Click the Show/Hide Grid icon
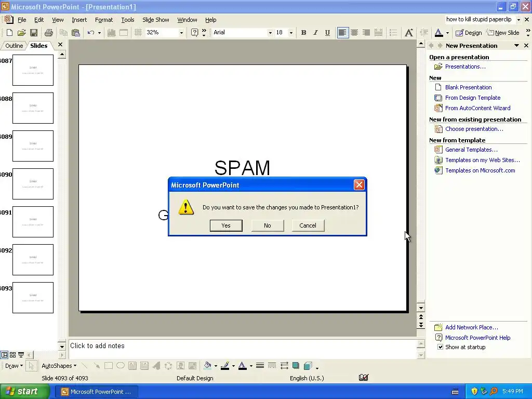 click(x=138, y=33)
